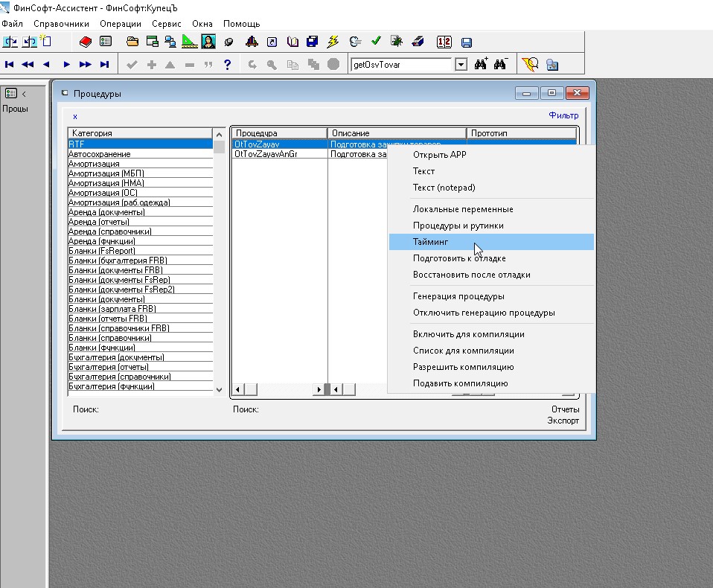The image size is (713, 588).
Task: Click the binoculars with plus icon
Action: coord(481,65)
